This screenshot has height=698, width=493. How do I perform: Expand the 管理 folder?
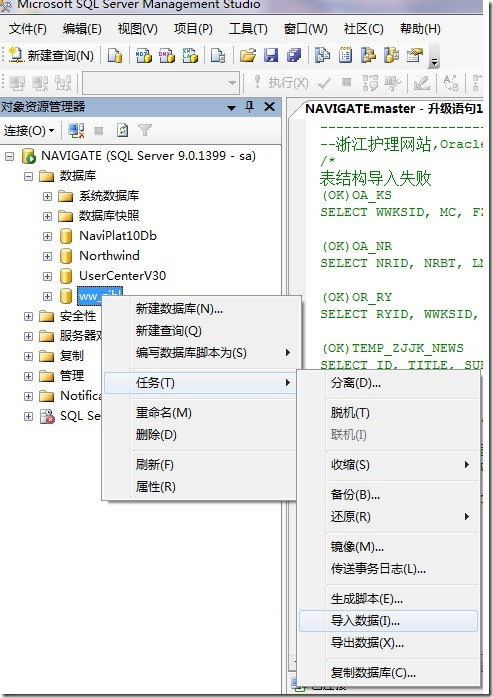[x=29, y=377]
